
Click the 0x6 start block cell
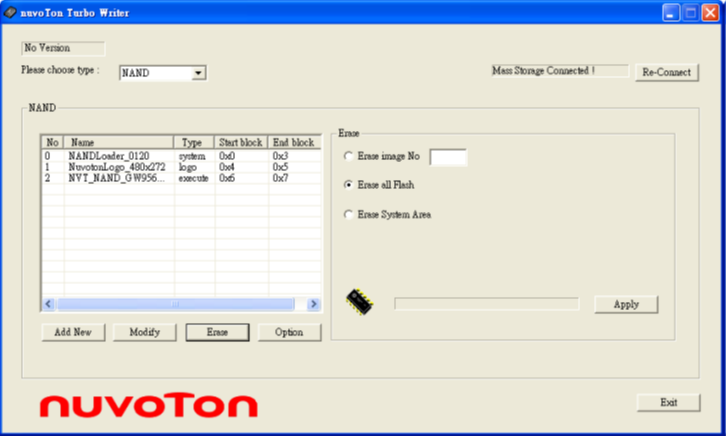[227, 178]
